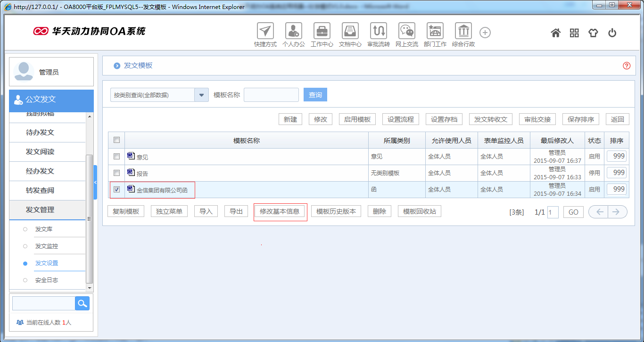Select the header checkbox to select all templates

[x=116, y=140]
